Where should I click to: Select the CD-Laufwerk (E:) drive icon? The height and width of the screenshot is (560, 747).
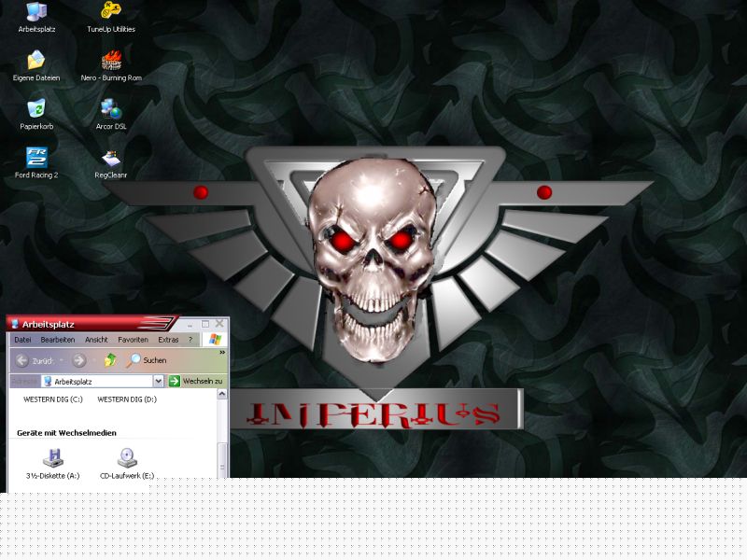click(127, 464)
